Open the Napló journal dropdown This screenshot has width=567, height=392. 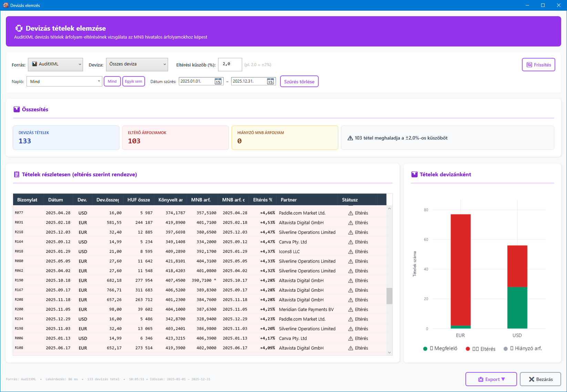[64, 82]
